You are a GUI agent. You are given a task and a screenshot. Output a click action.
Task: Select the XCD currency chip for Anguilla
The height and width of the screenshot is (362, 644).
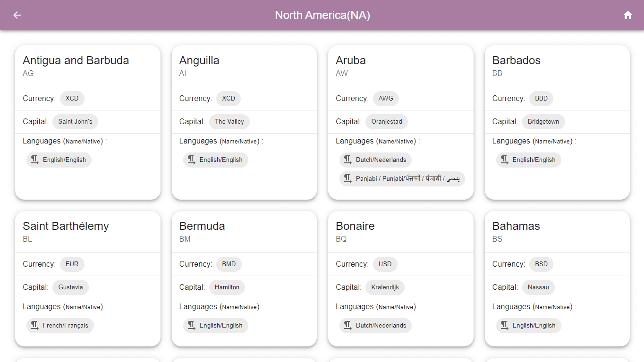coord(228,98)
